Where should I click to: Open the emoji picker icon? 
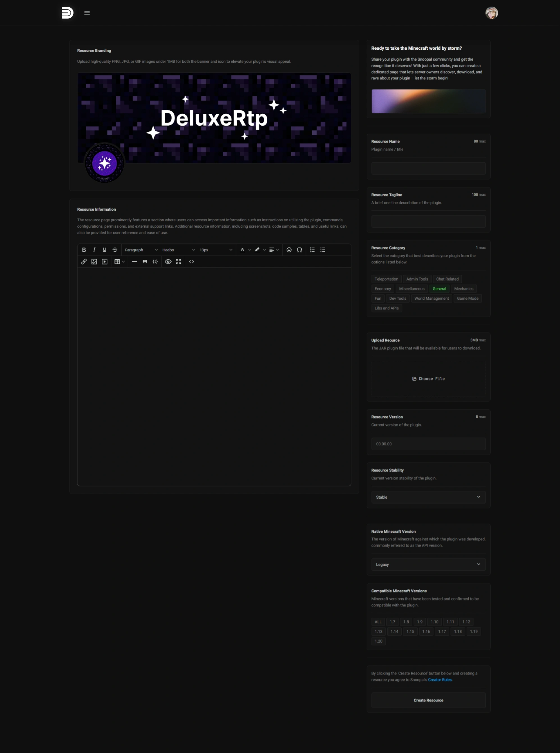click(x=289, y=250)
